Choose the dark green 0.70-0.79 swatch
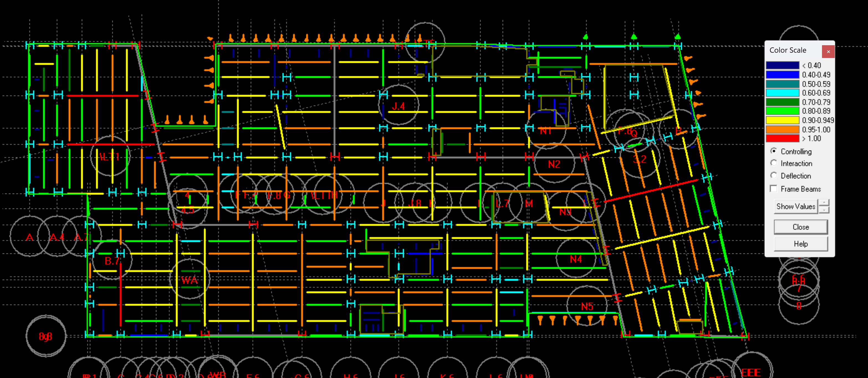The image size is (868, 378). point(782,102)
